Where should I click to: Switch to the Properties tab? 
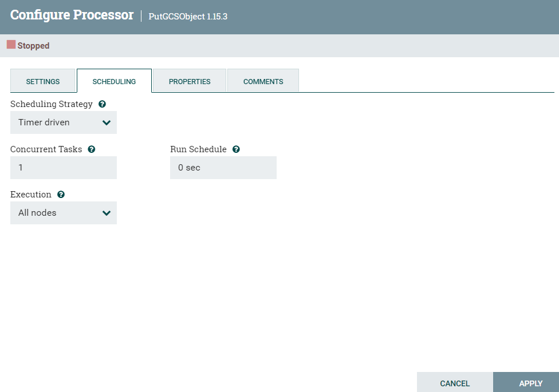190,81
